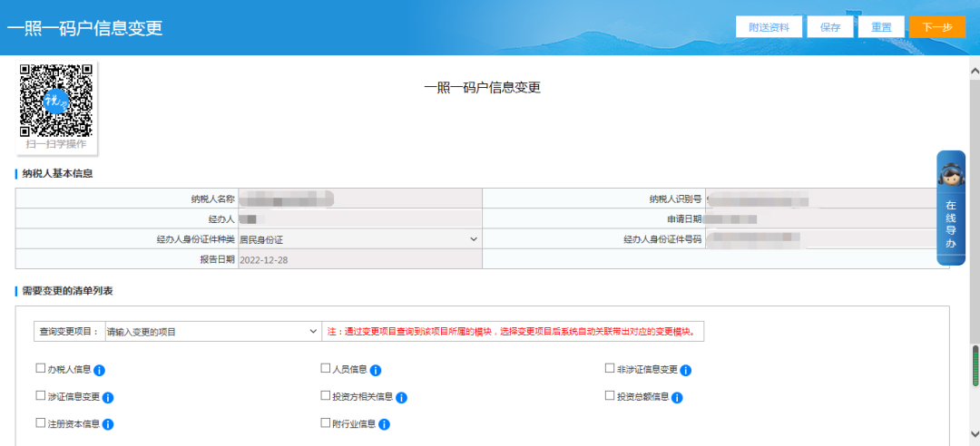Image resolution: width=980 pixels, height=446 pixels.
Task: Click info icon next to 人员信息
Action: tap(375, 371)
